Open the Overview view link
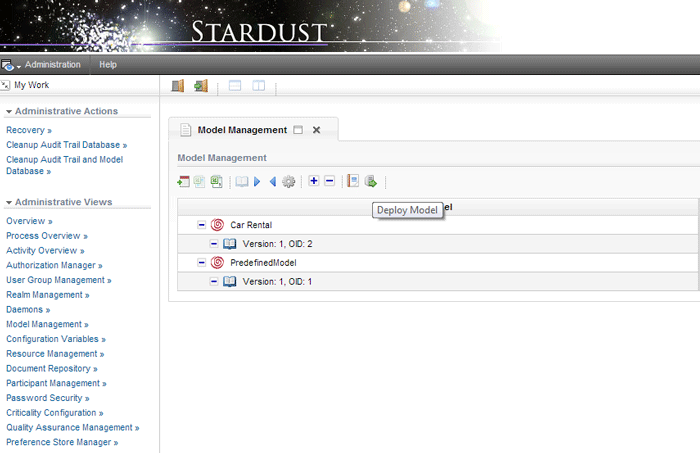700x453 pixels. tap(29, 221)
